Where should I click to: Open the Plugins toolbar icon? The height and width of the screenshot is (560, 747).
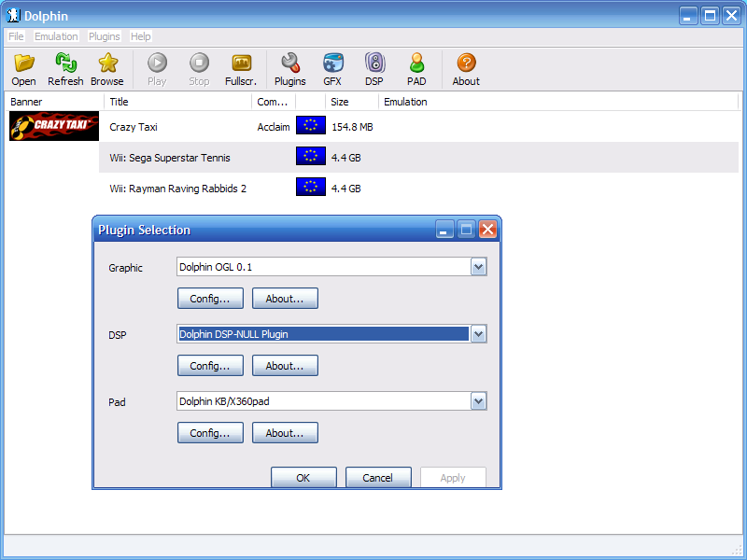click(x=289, y=63)
